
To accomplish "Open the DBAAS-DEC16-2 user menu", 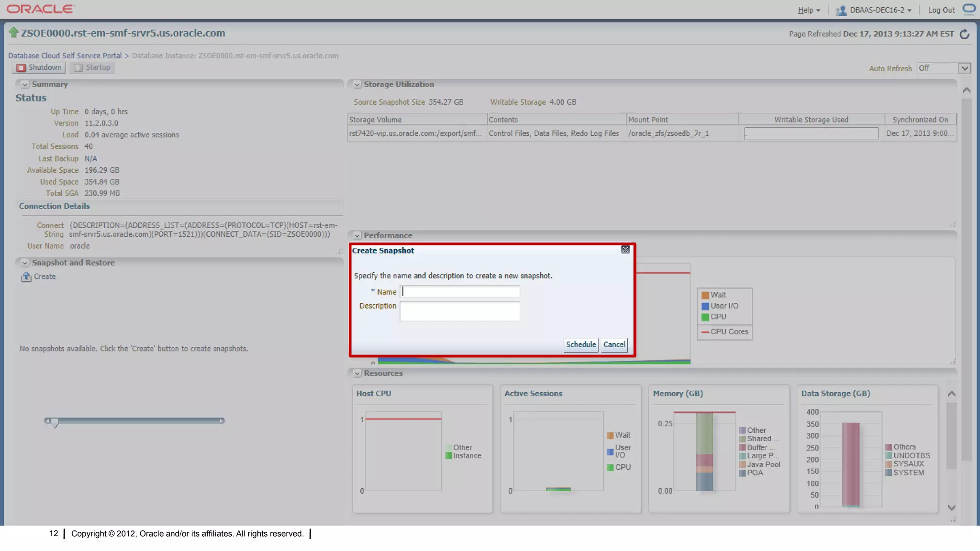I will click(x=880, y=10).
